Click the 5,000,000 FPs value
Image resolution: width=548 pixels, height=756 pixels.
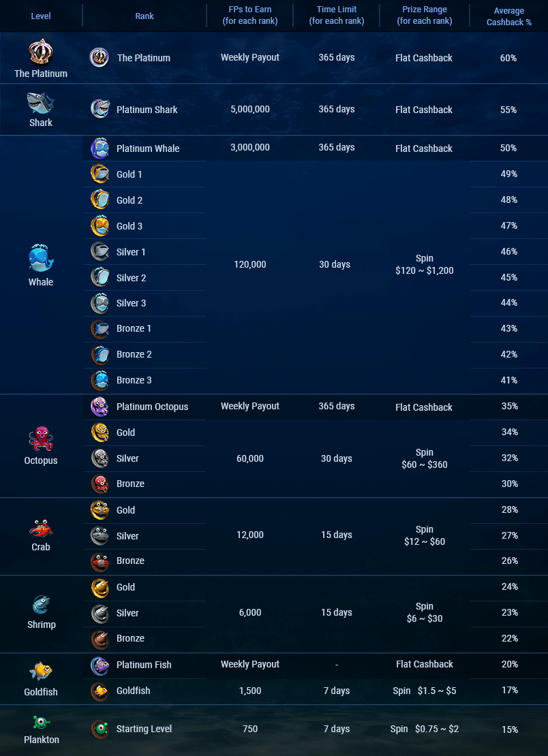point(250,109)
